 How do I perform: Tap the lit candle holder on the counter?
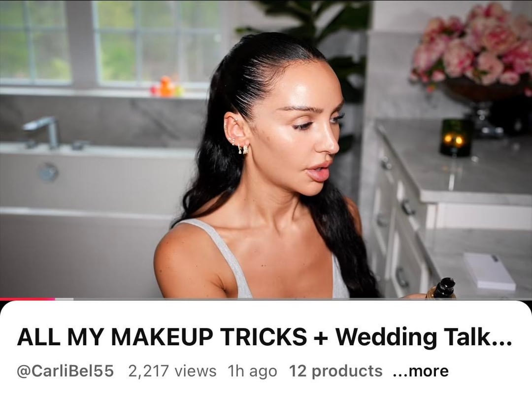point(455,138)
